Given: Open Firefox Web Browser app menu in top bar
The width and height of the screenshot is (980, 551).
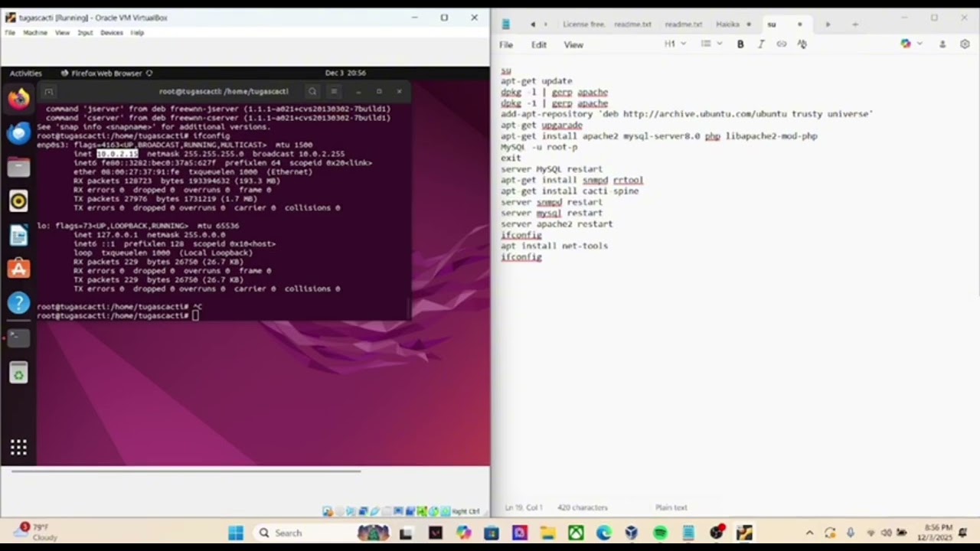Looking at the screenshot, I should (x=106, y=73).
